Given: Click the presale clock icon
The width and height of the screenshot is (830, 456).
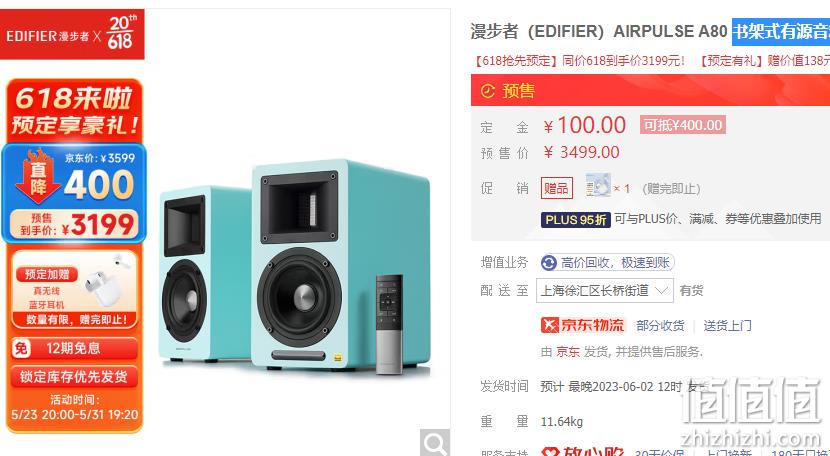Looking at the screenshot, I should coord(488,91).
